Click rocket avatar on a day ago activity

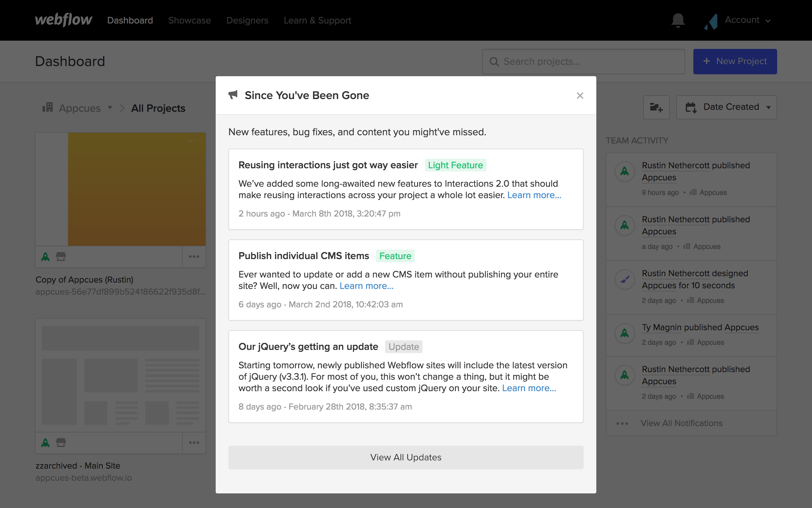coord(625,225)
